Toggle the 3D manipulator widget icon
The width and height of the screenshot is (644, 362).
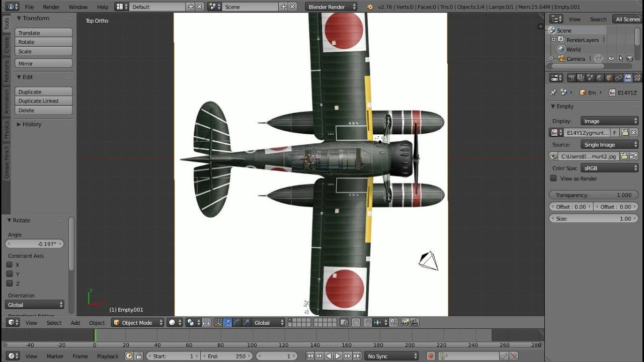click(218, 323)
